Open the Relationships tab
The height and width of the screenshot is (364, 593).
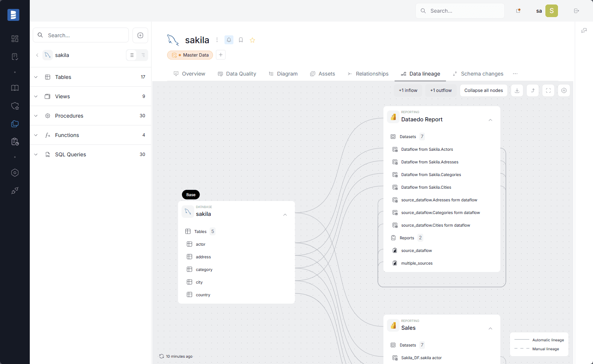368,74
